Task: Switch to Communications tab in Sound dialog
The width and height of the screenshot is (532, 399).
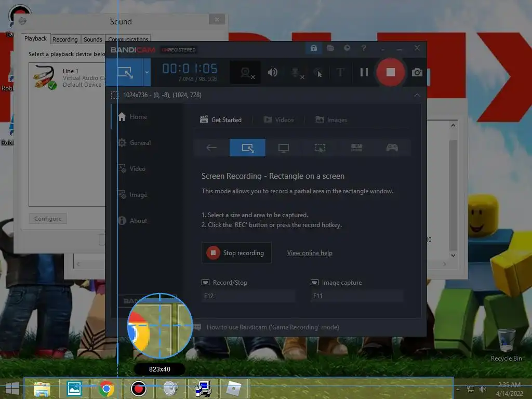Action: pos(128,39)
